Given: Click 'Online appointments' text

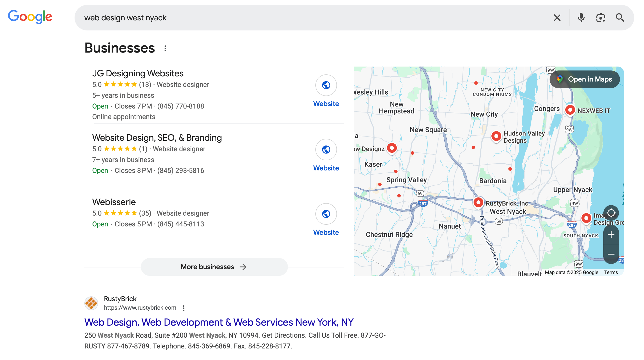Looking at the screenshot, I should tap(124, 117).
